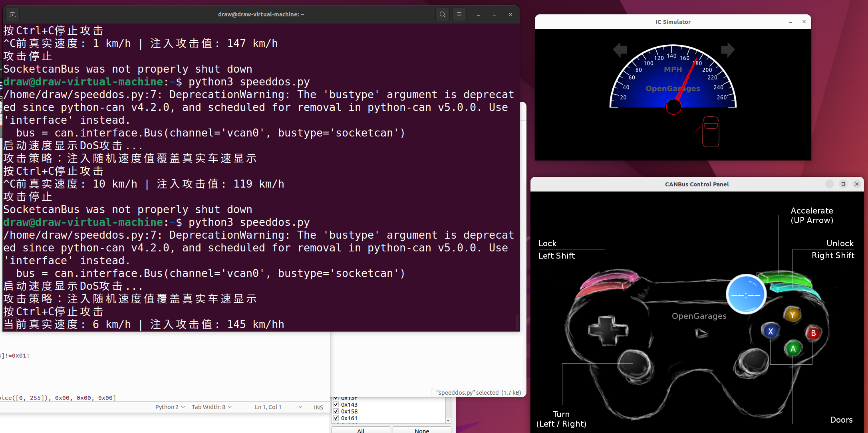Open the Tab Width: 8 dropdown
868x433 pixels.
point(211,407)
